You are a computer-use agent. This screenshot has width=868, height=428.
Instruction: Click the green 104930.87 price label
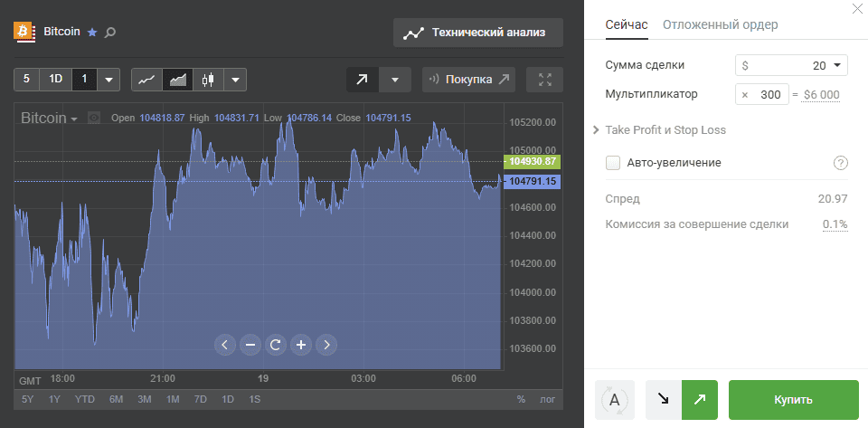(532, 162)
